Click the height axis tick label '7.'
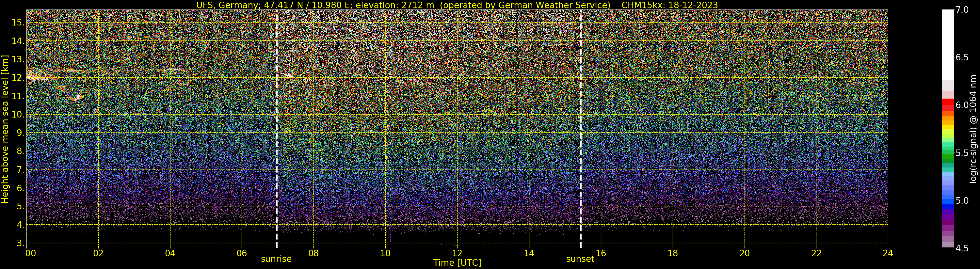 [x=21, y=170]
